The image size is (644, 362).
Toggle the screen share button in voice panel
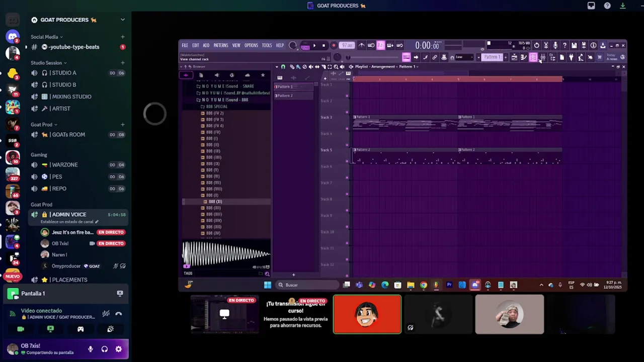pyautogui.click(x=50, y=329)
